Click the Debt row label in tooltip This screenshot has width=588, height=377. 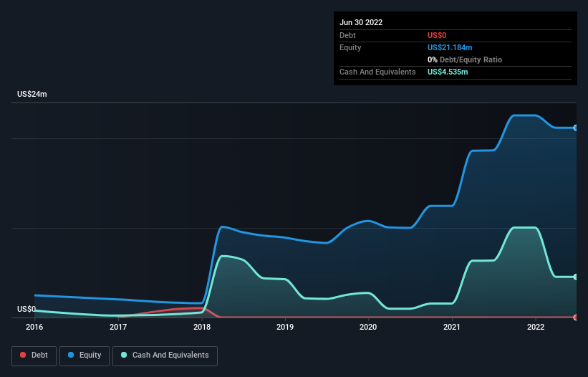point(347,35)
